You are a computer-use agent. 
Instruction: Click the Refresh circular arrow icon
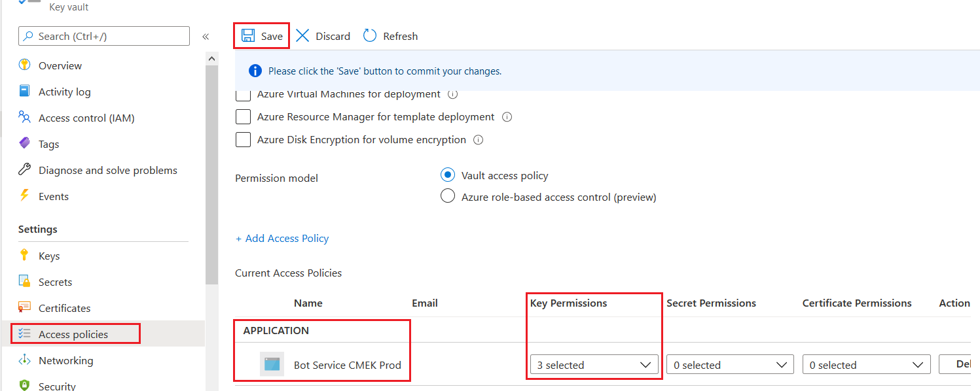[370, 36]
